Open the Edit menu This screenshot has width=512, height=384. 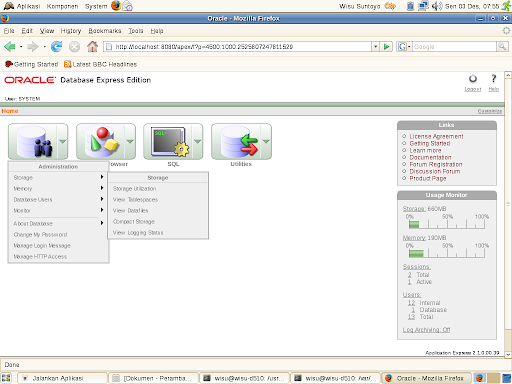(27, 31)
